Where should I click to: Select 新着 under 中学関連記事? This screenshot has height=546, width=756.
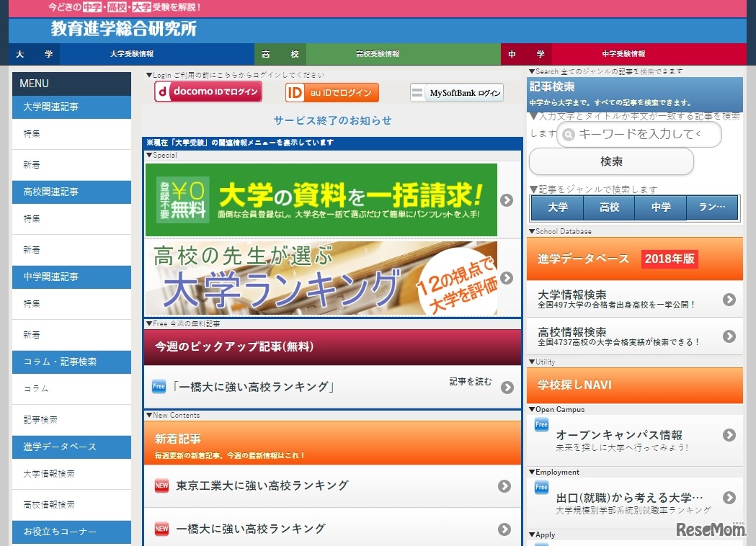click(71, 334)
